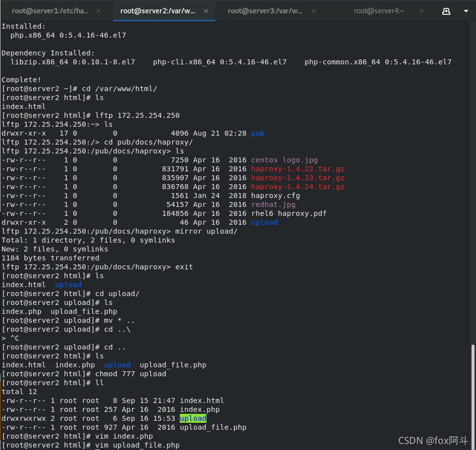Open a new terminal tab
The image size is (476, 450).
click(446, 10)
